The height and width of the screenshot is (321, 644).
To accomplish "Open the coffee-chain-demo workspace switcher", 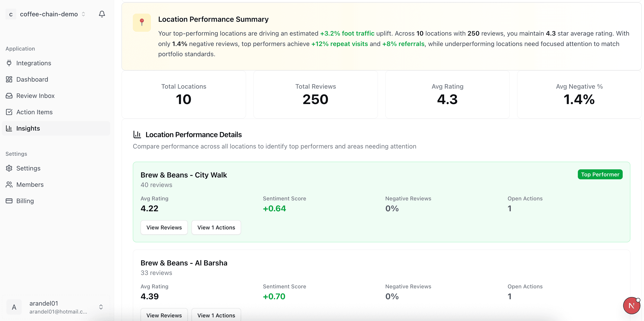I will [83, 14].
